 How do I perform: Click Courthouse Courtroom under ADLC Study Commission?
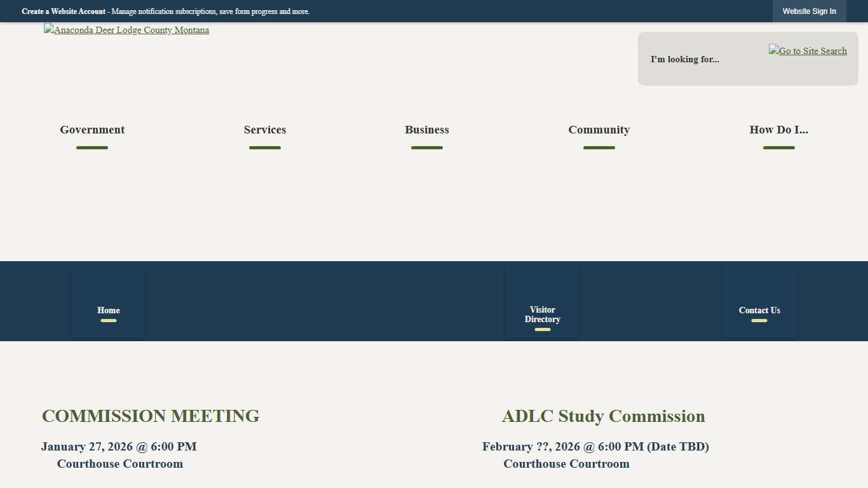566,464
